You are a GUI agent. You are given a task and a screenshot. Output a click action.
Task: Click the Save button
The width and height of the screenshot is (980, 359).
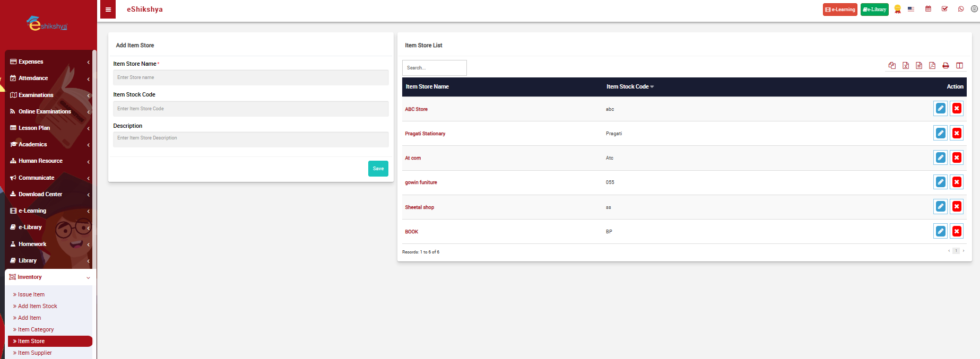pos(378,169)
